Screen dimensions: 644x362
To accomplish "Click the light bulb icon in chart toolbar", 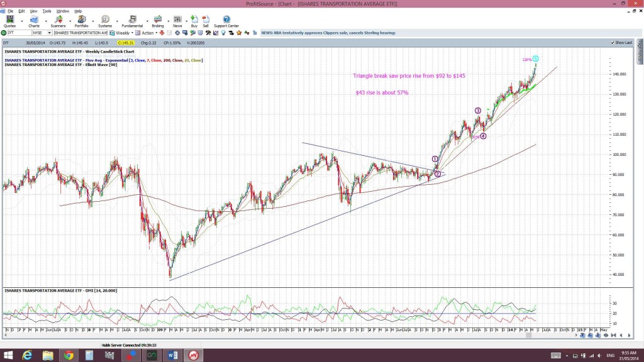I will pos(223,33).
